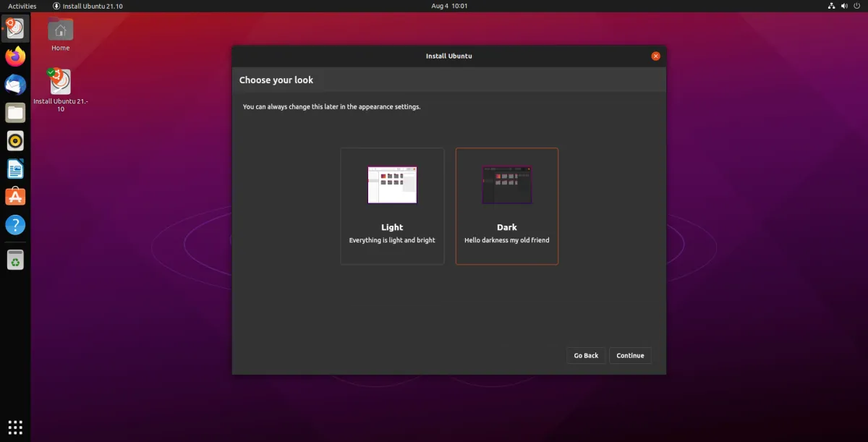The width and height of the screenshot is (868, 442).
Task: Launch Rhythmbox music player from the dock
Action: tap(15, 140)
